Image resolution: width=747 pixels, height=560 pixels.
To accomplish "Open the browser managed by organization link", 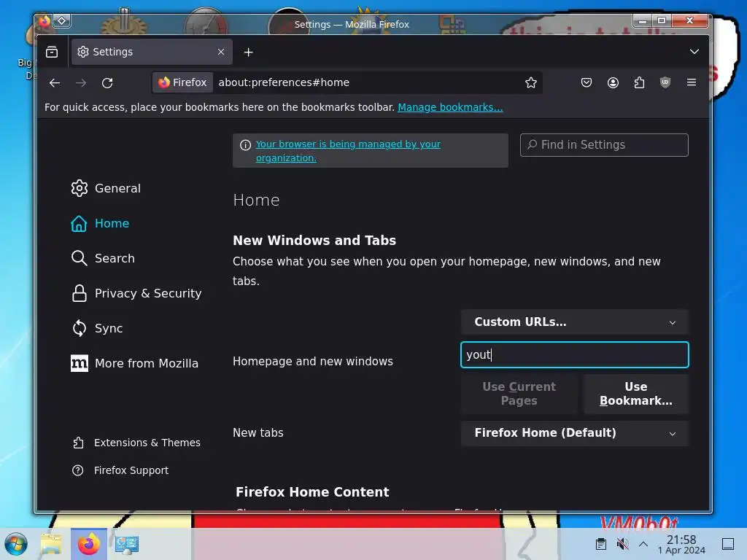I will pyautogui.click(x=348, y=150).
